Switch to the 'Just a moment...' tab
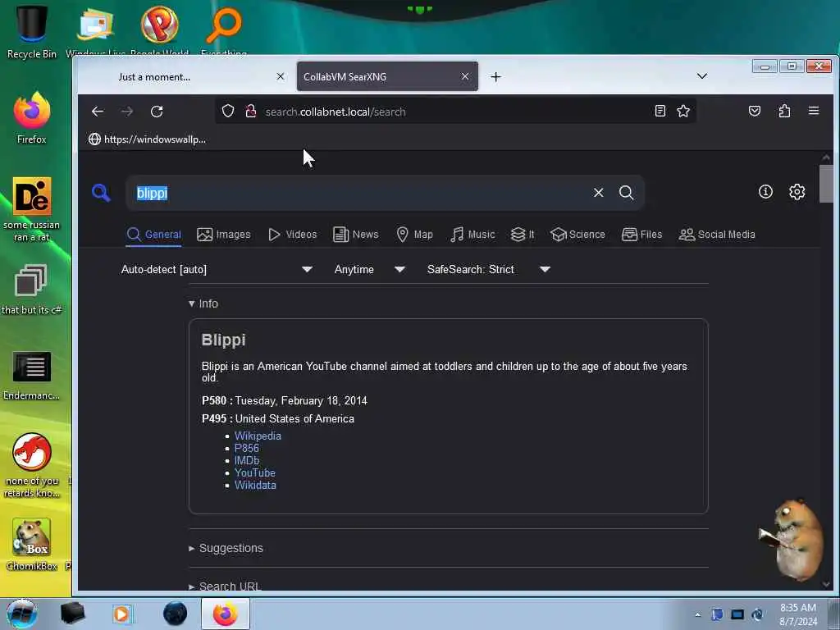The width and height of the screenshot is (840, 630). point(153,77)
